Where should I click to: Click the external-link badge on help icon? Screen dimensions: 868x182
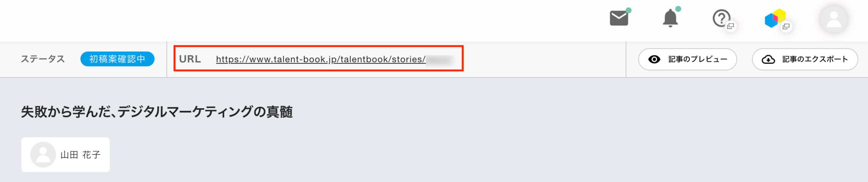(x=730, y=26)
